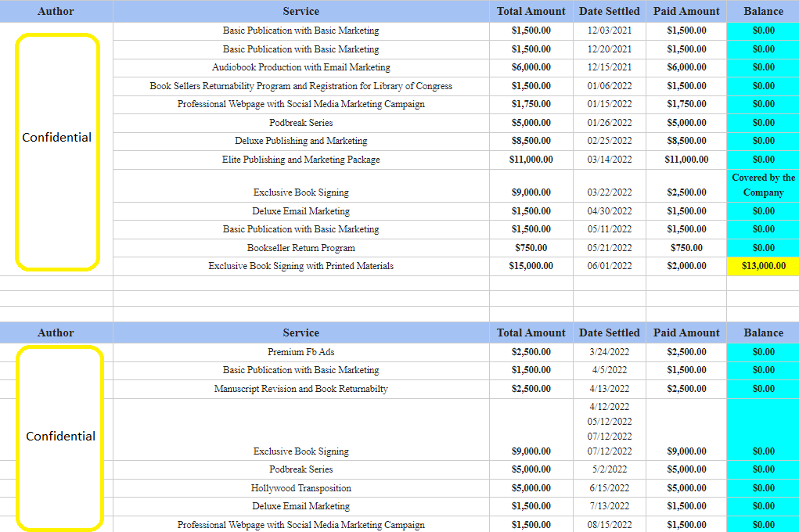
Task: Select the 05/21/2022 date cell
Action: pyautogui.click(x=610, y=248)
